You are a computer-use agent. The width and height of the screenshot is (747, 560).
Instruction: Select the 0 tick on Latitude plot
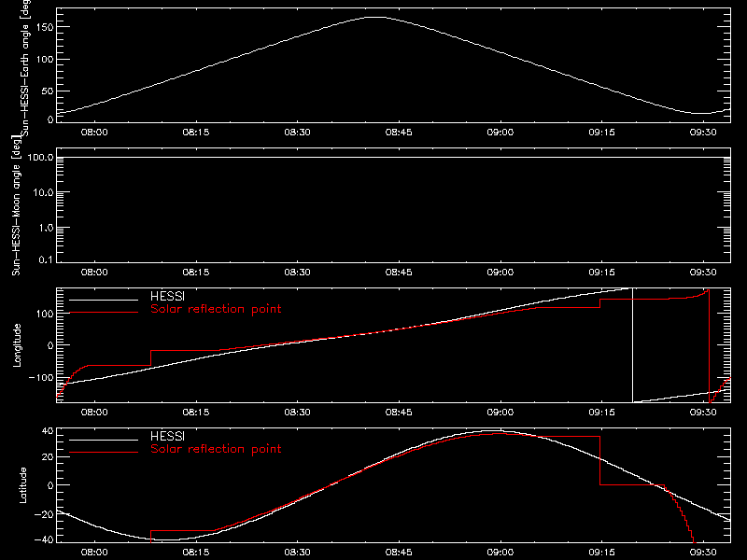pos(50,485)
